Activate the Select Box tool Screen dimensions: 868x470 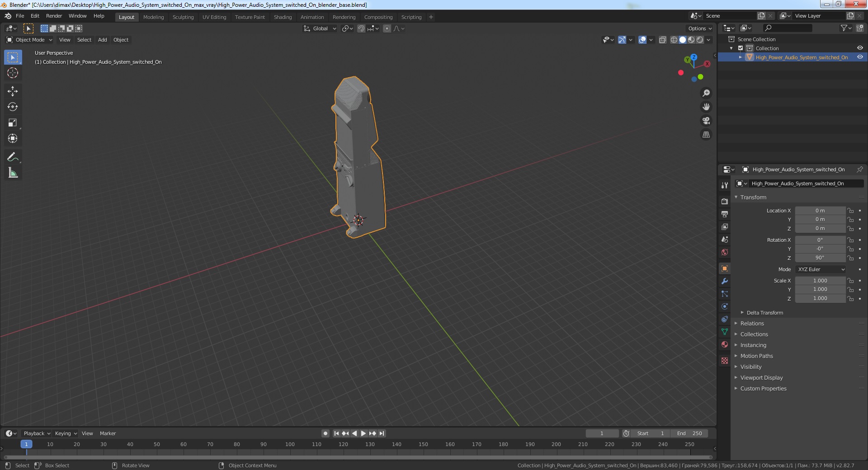click(13, 57)
